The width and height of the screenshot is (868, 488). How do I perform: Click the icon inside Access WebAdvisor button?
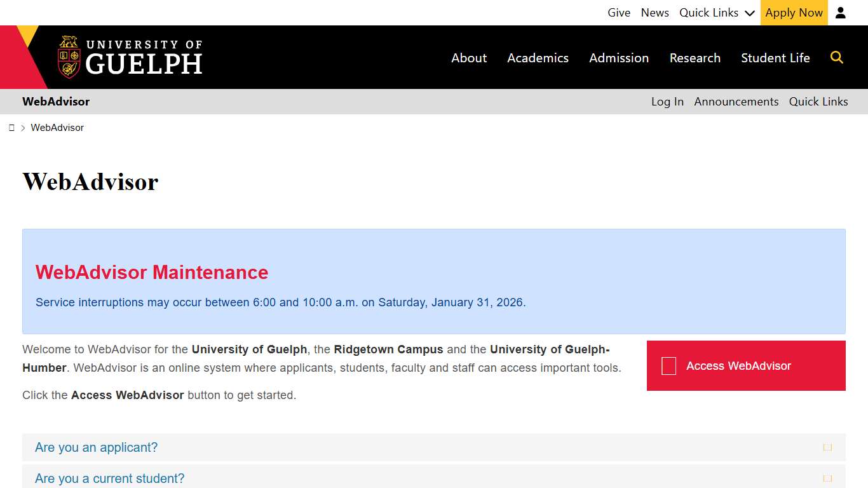pyautogui.click(x=668, y=365)
